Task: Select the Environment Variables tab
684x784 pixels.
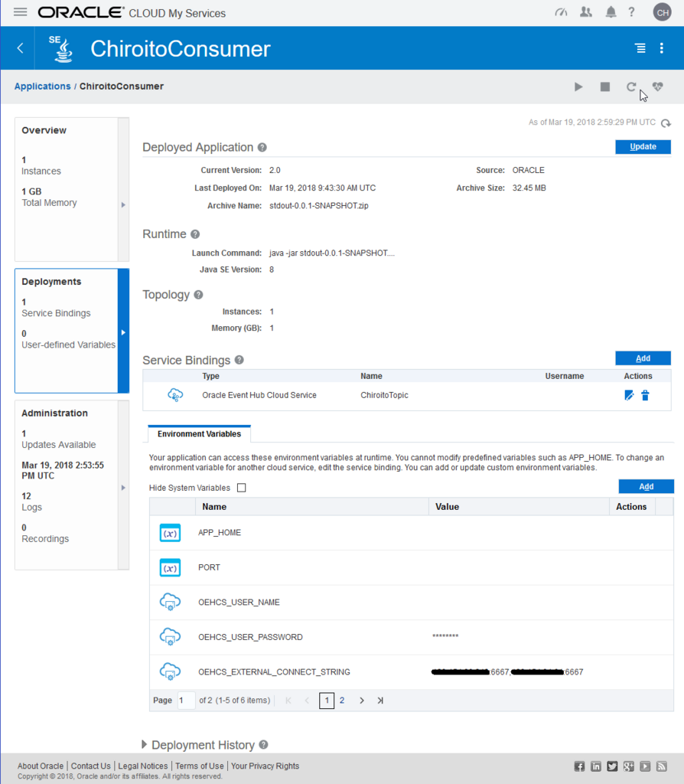Action: tap(199, 433)
